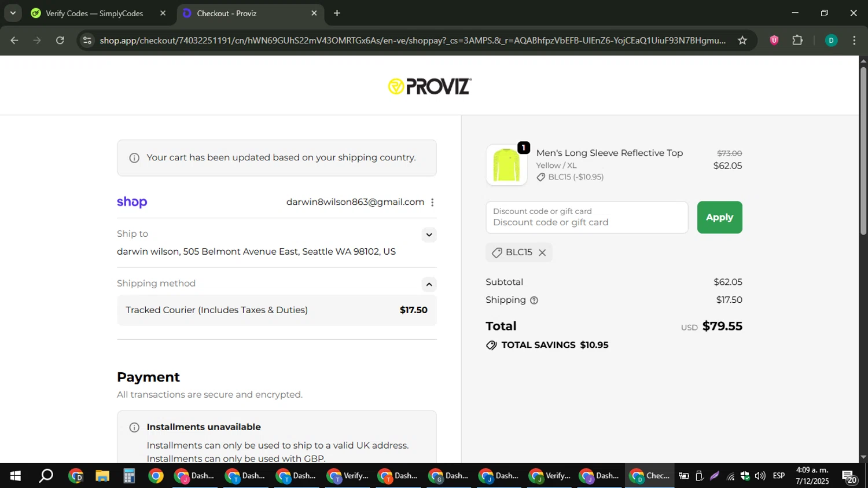Close the Verify Codes — SimplyCodes tab
Viewport: 868px width, 488px height.
point(163,13)
